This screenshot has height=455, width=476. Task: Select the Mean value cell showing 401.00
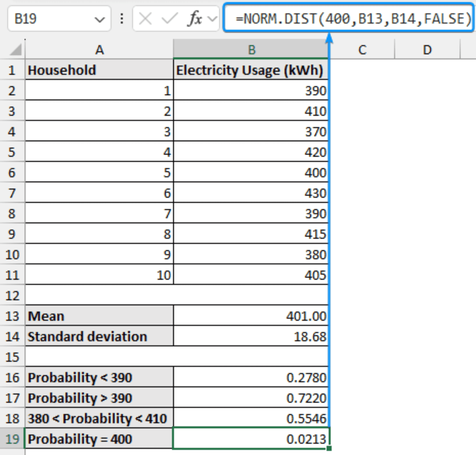tap(251, 316)
